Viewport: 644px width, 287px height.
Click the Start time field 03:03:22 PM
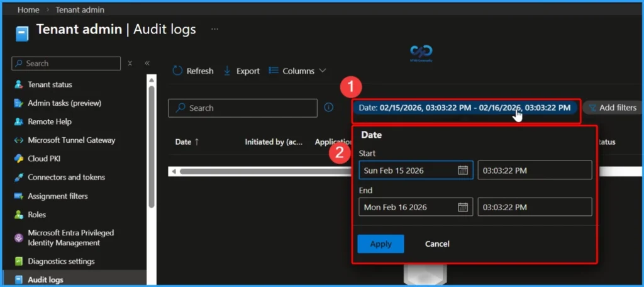535,170
